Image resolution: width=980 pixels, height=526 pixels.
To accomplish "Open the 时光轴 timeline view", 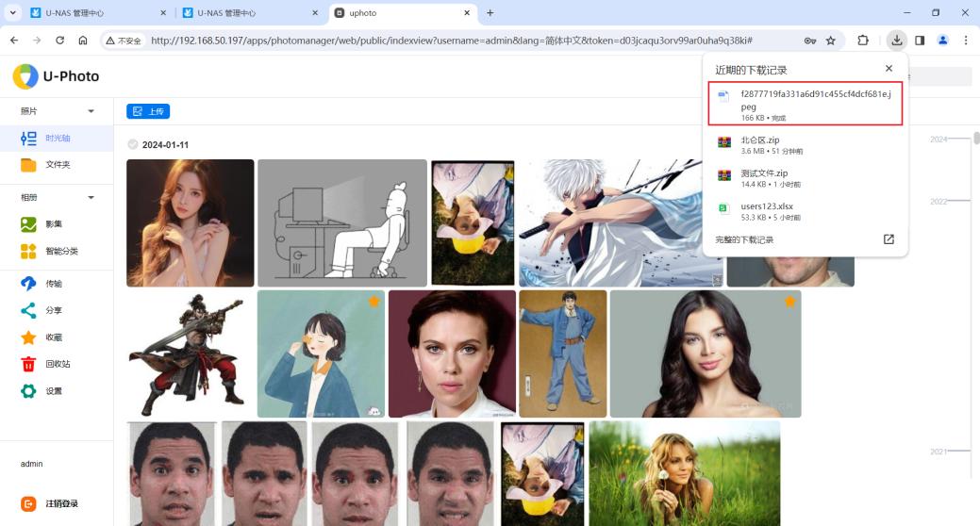I will click(57, 139).
